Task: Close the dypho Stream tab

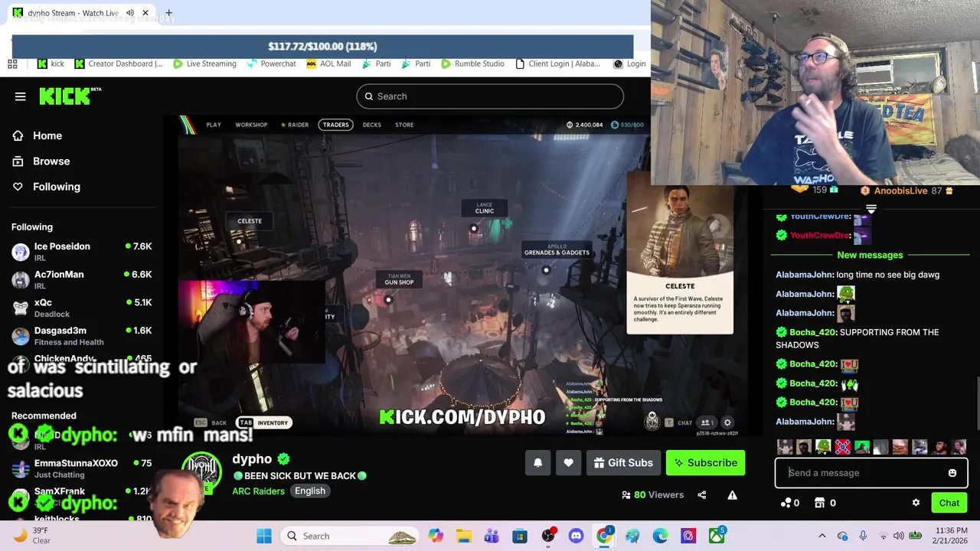Action: point(145,13)
